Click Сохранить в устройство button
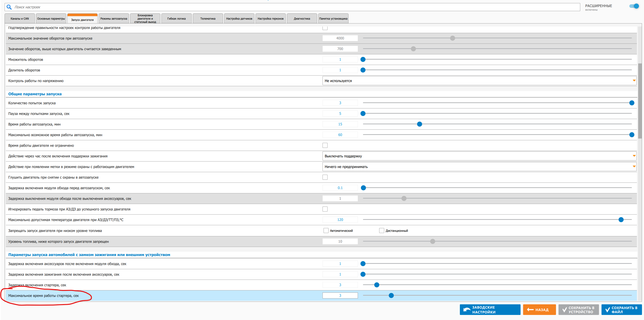 (578, 310)
